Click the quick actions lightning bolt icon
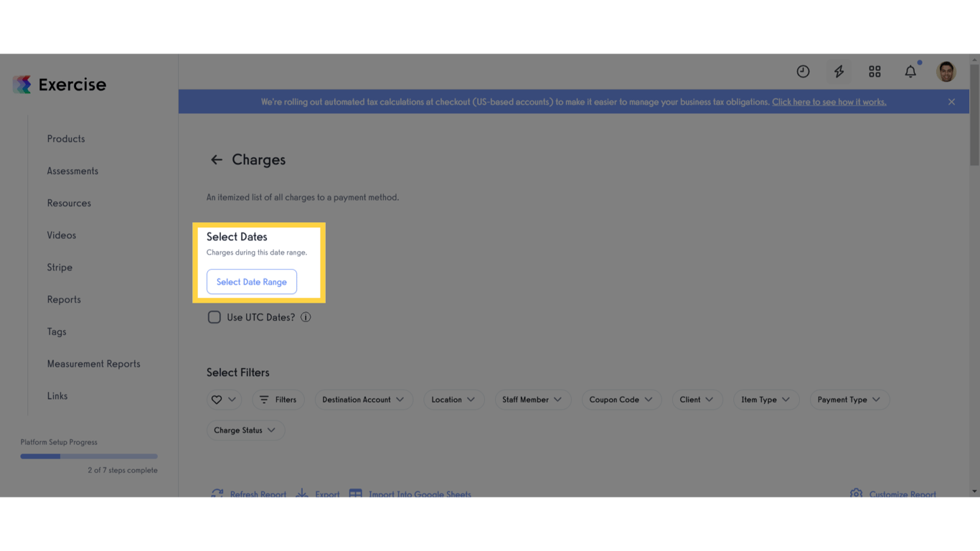980x551 pixels. pos(839,71)
